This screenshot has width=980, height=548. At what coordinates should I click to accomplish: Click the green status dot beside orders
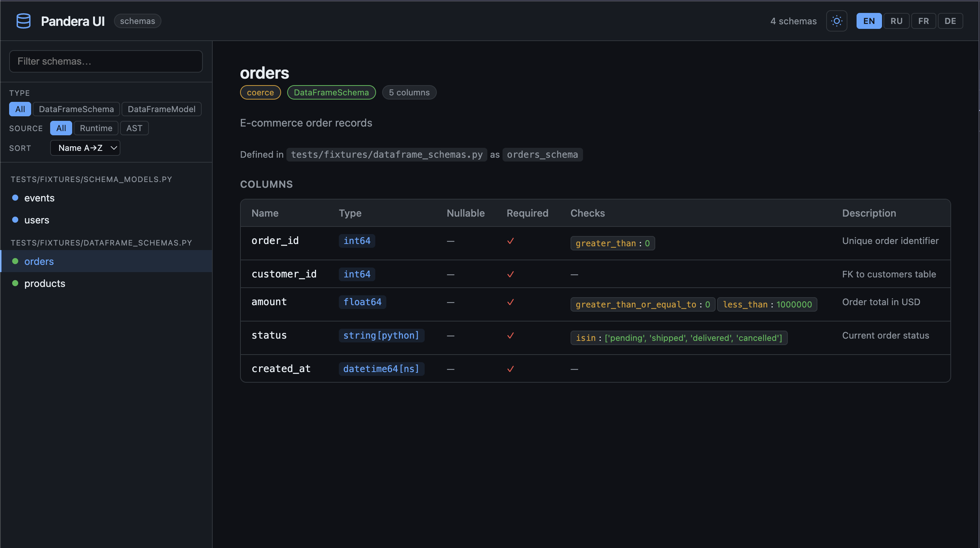16,261
